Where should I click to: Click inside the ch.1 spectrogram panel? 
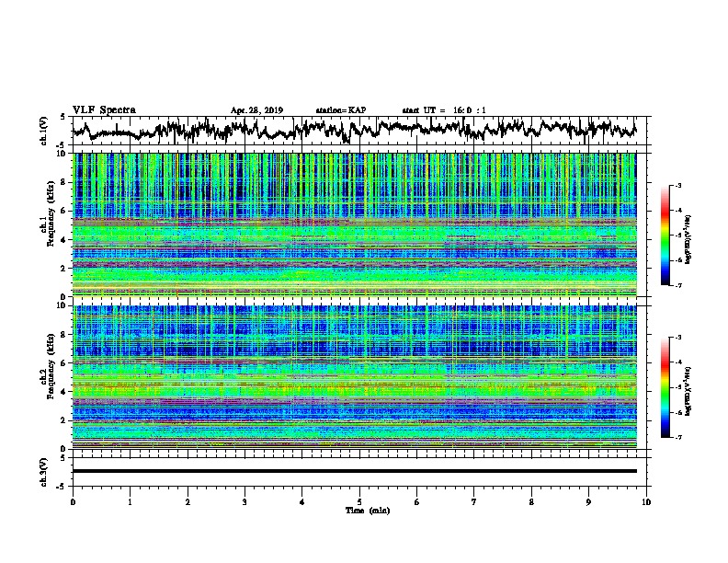(x=354, y=224)
